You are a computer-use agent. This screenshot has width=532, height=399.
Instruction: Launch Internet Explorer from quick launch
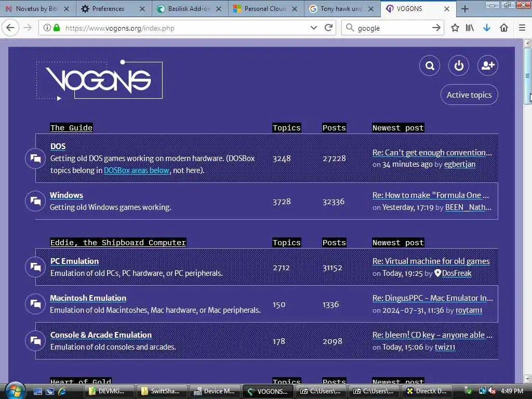tap(62, 391)
